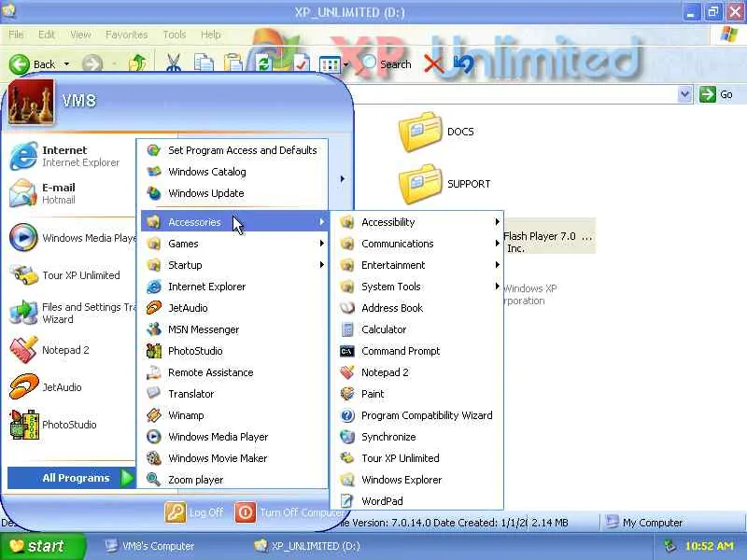Open Internet Explorer in the All Programs list
The image size is (747, 560).
pyautogui.click(x=234, y=287)
